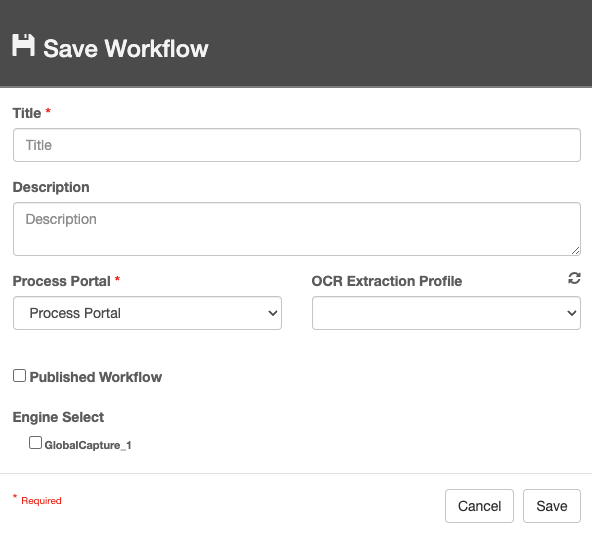This screenshot has height=535, width=592.
Task: Open the Process Portal select box
Action: pos(147,313)
